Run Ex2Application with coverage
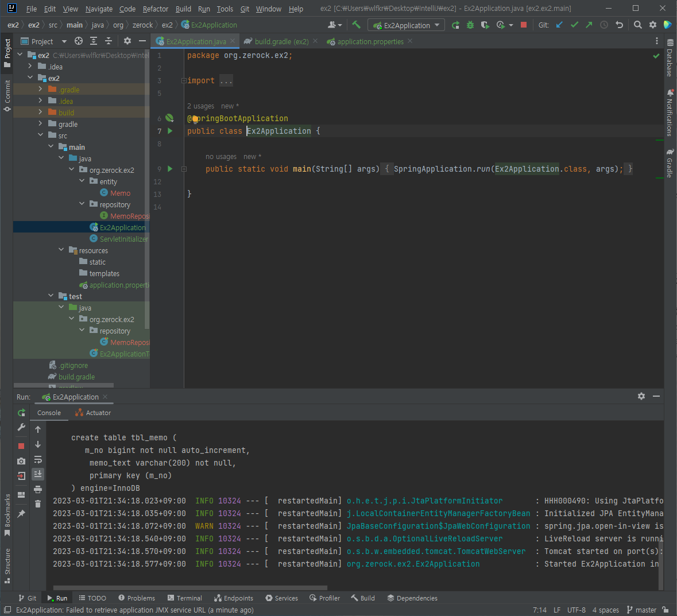The height and width of the screenshot is (616, 677). pos(485,25)
